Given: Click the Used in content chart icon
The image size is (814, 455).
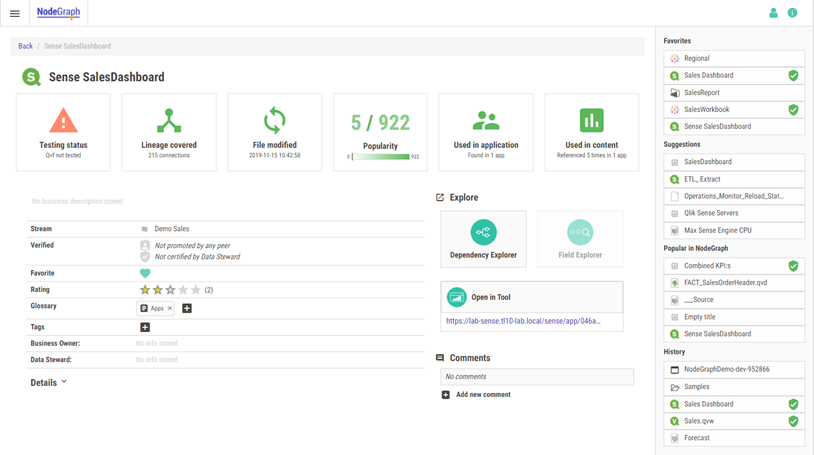Looking at the screenshot, I should (591, 121).
